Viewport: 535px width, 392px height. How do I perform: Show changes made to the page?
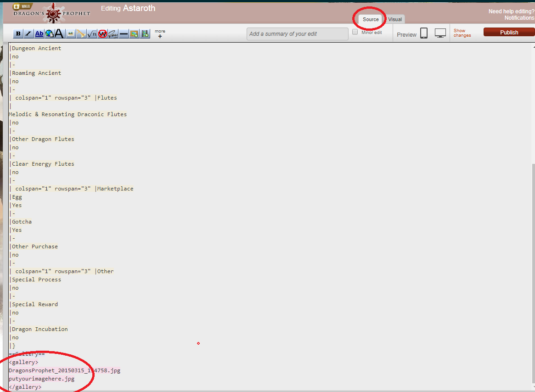(x=462, y=33)
